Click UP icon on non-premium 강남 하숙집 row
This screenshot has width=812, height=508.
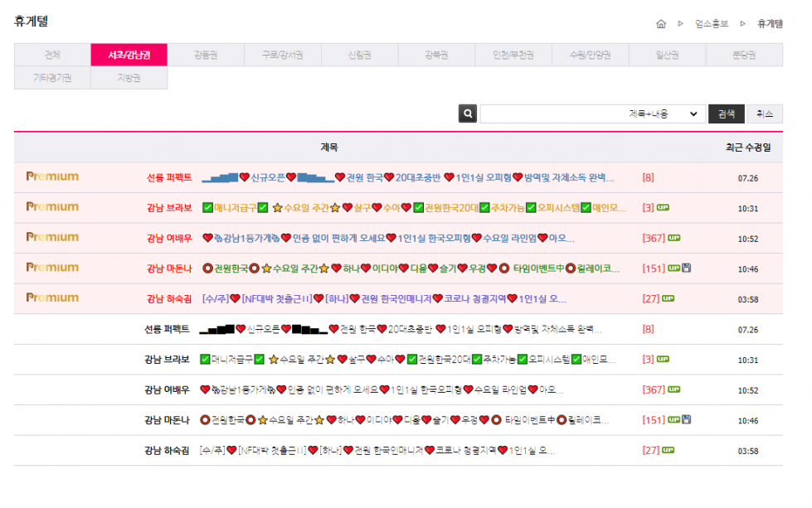(x=668, y=450)
